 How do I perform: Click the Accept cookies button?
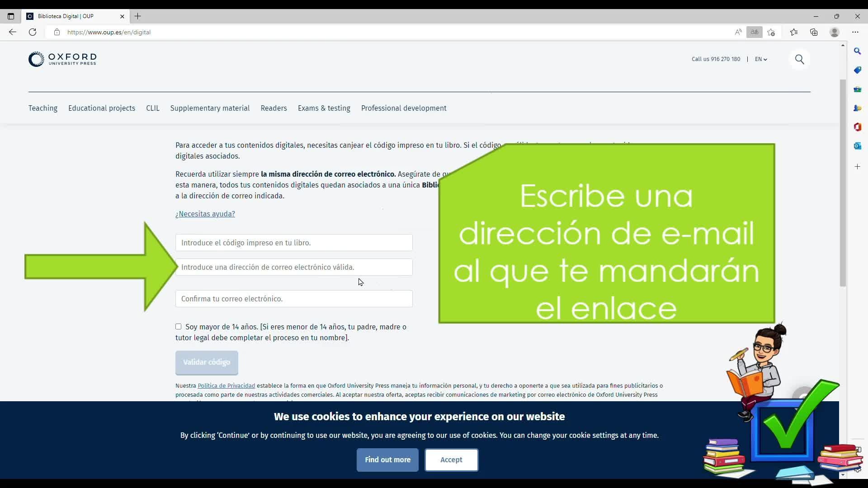coord(451,460)
